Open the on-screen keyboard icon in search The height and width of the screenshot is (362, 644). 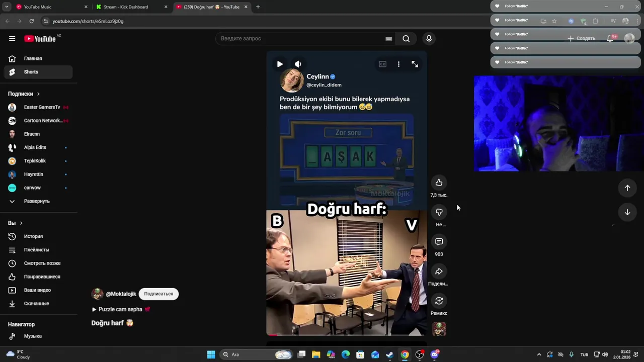tap(389, 39)
